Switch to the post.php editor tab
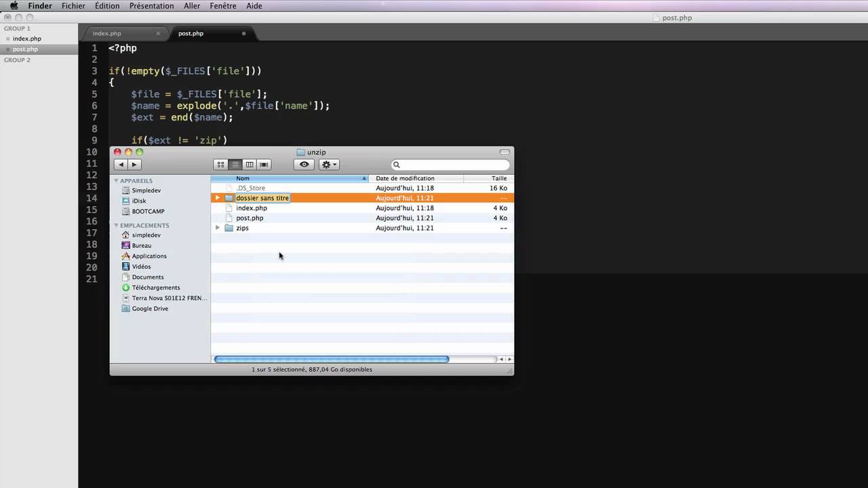The width and height of the screenshot is (868, 488). click(x=191, y=33)
